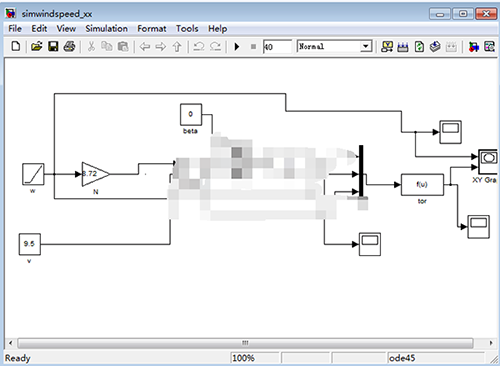Image resolution: width=500 pixels, height=366 pixels.
Task: Click the New model toolbar icon
Action: click(16, 46)
